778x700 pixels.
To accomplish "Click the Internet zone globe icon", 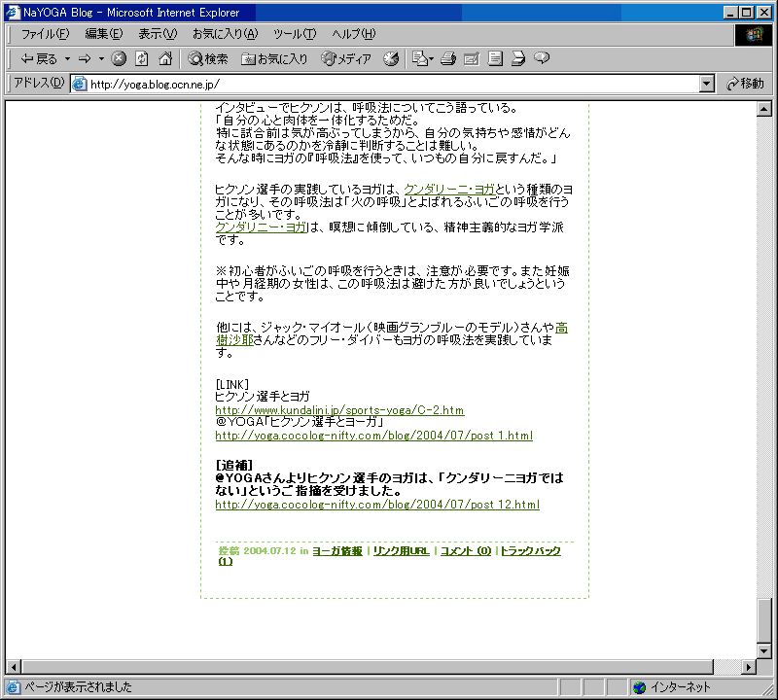I will [x=640, y=687].
